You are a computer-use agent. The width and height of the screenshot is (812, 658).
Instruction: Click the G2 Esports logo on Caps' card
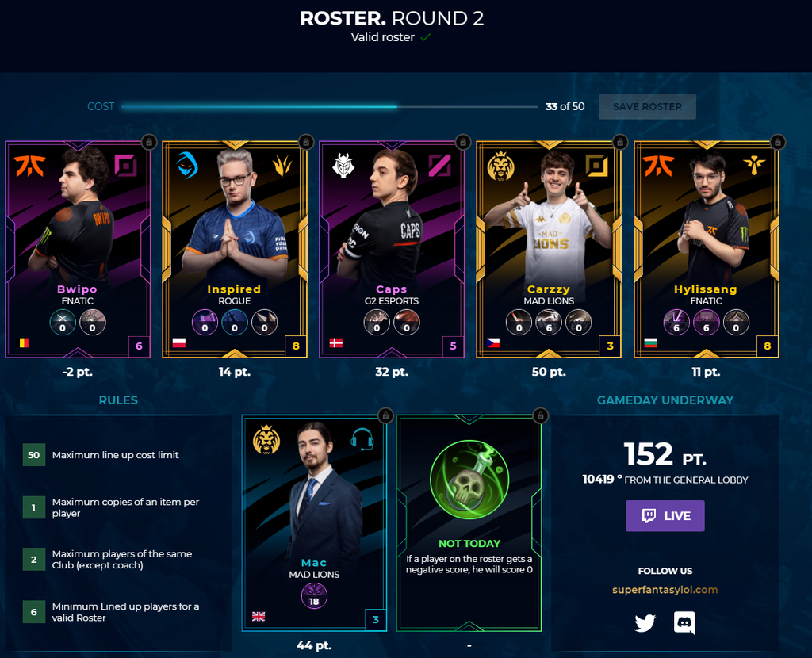click(x=343, y=166)
